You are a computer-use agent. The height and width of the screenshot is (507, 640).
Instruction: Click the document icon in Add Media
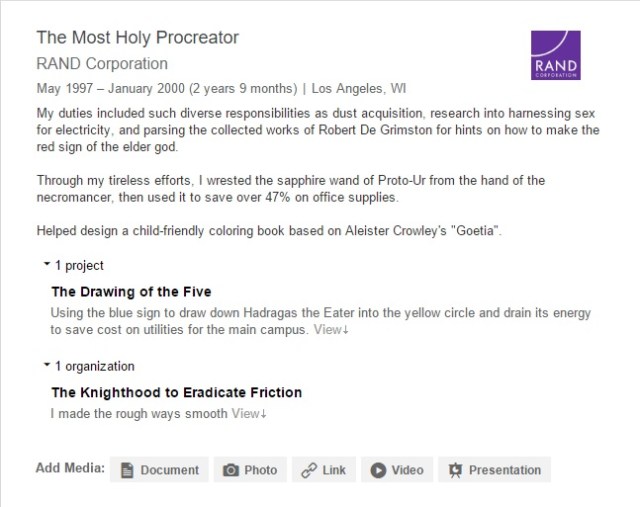pos(128,470)
